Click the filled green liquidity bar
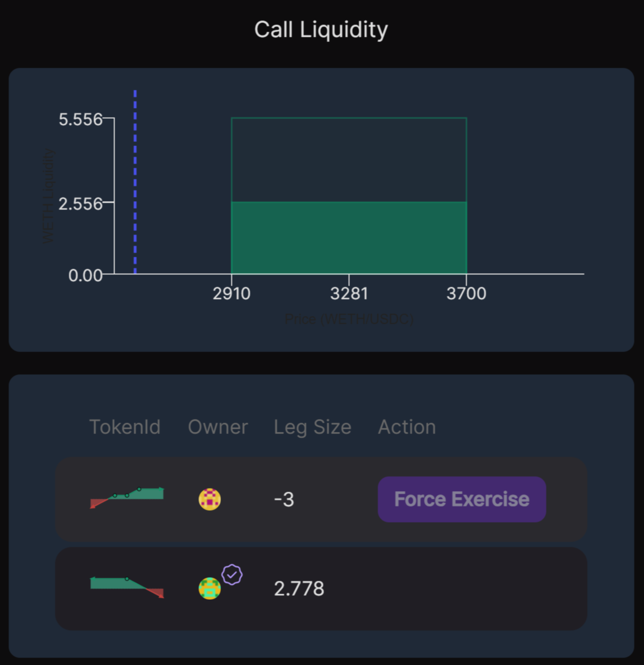644x665 pixels. (x=349, y=237)
